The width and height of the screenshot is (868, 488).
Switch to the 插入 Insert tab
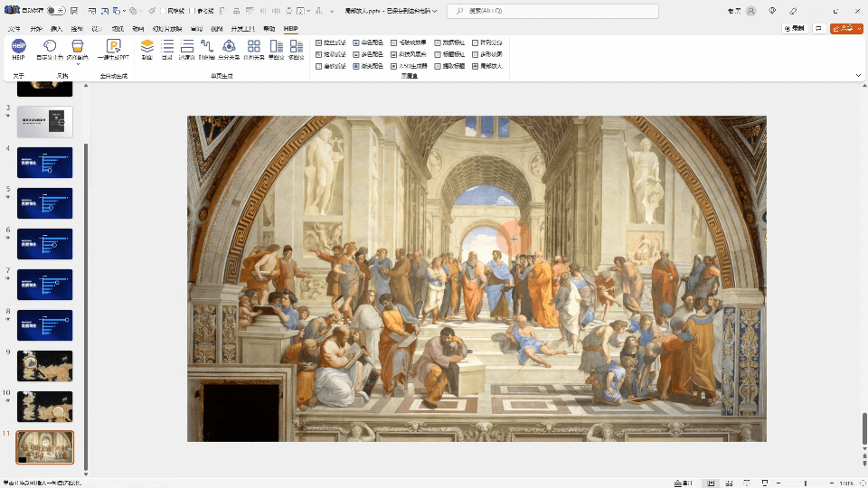[56, 29]
